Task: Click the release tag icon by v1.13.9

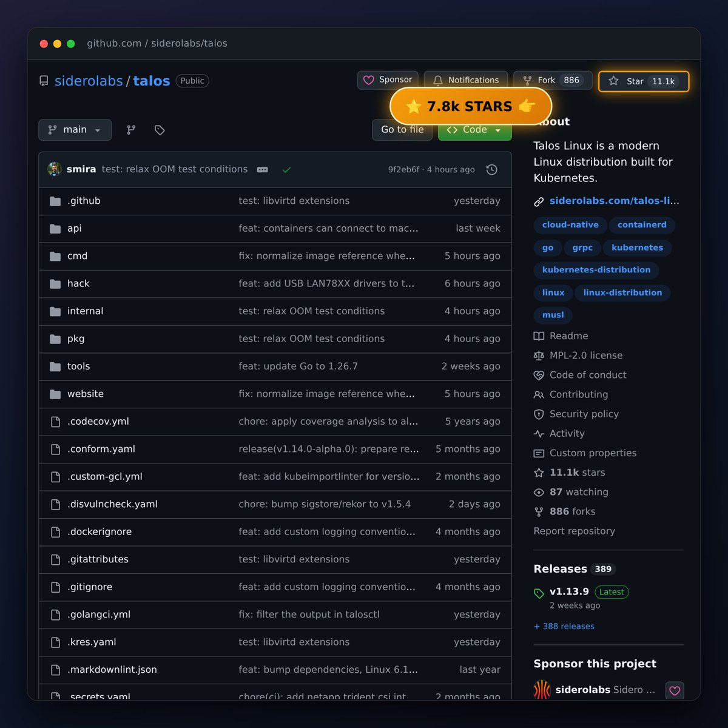Action: pyautogui.click(x=539, y=593)
